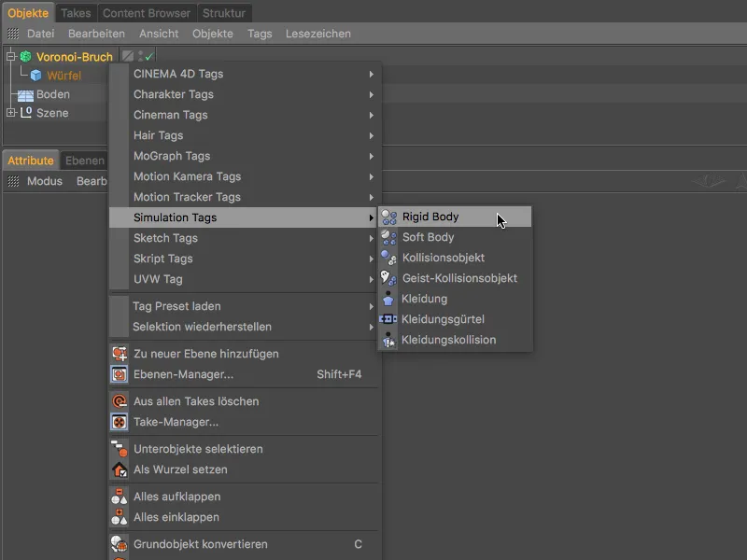Click the Unterobjekte selektieren icon
The width and height of the screenshot is (747, 560).
[120, 449]
